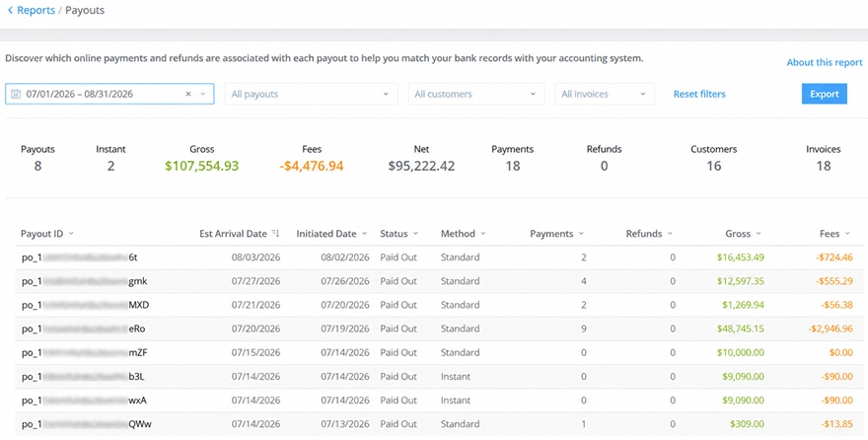868x440 pixels.
Task: Click the $309.00 gross amount cell
Action: (748, 424)
